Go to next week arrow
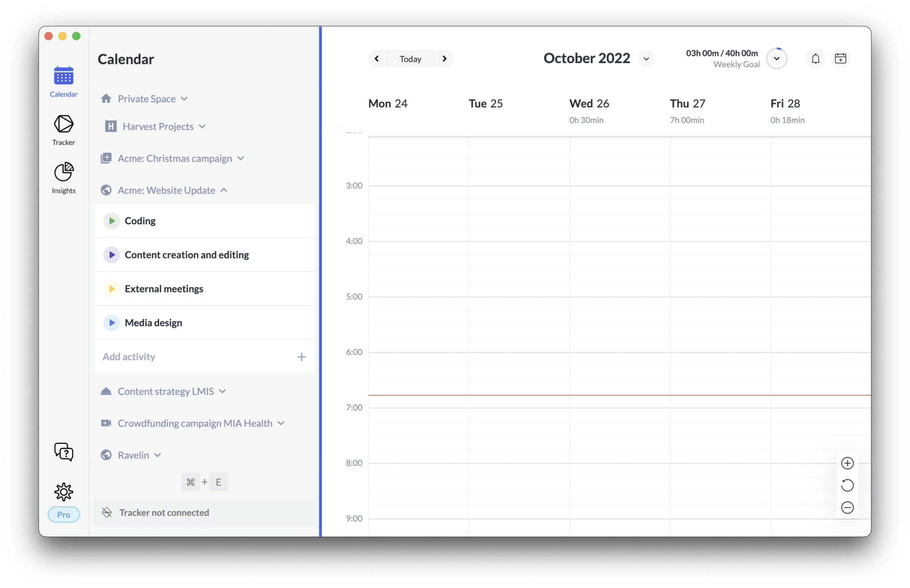Screen dimensions: 910x588 (x=444, y=59)
